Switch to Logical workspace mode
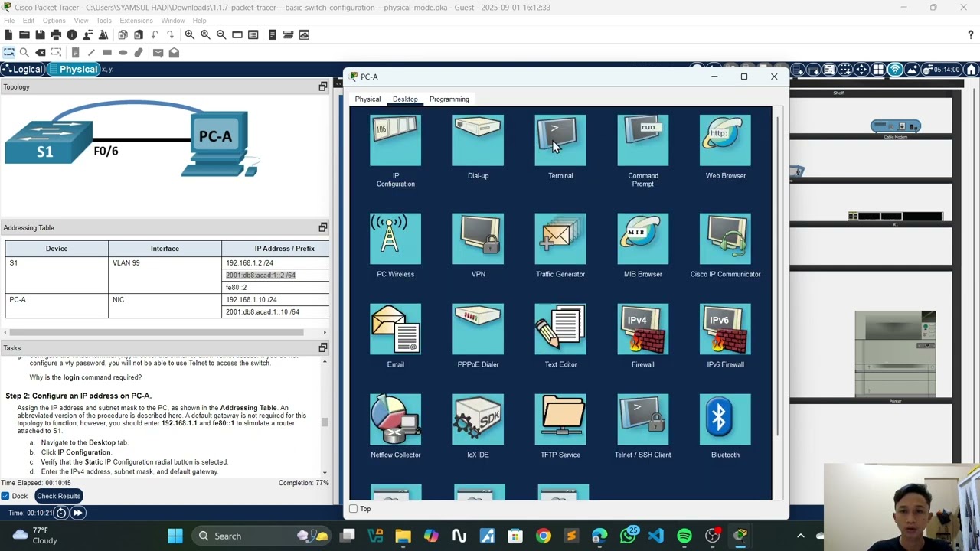The height and width of the screenshot is (551, 980). click(x=22, y=70)
